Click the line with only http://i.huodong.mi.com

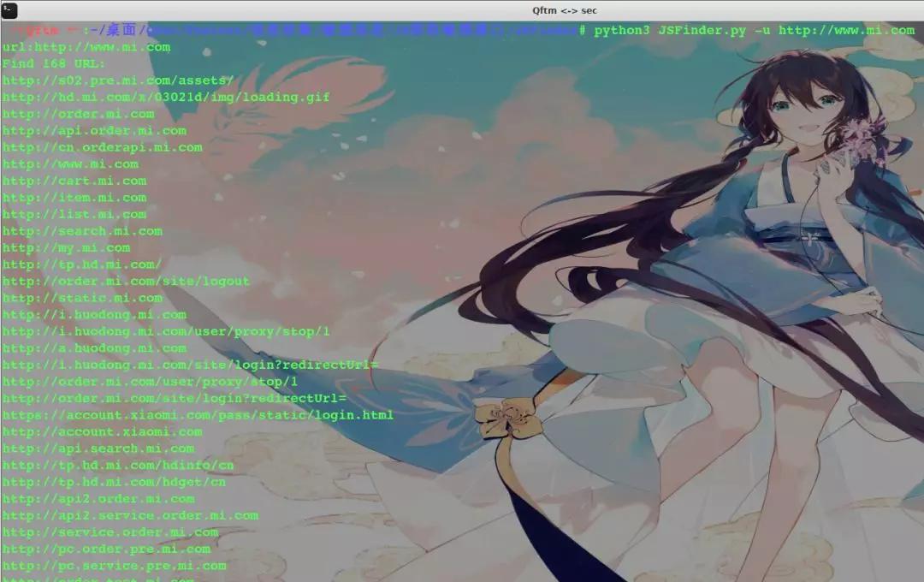[x=94, y=315]
